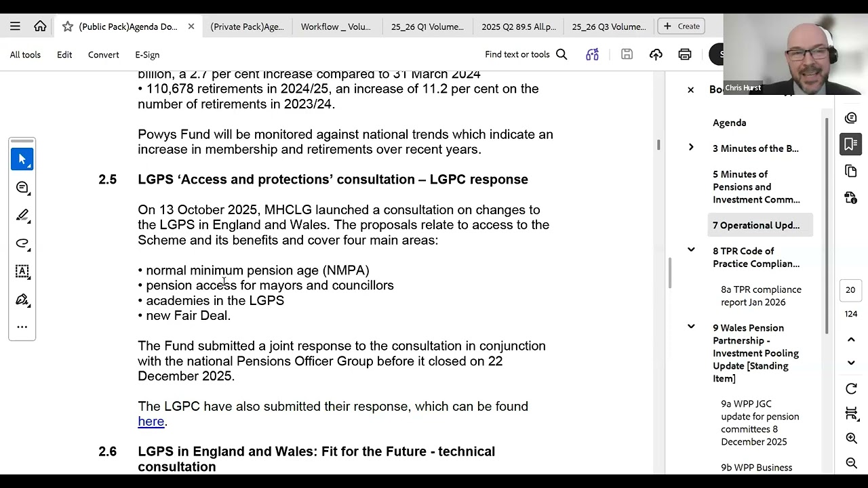Viewport: 868px width, 488px height.
Task: Upload the file to cloud
Action: pos(656,54)
